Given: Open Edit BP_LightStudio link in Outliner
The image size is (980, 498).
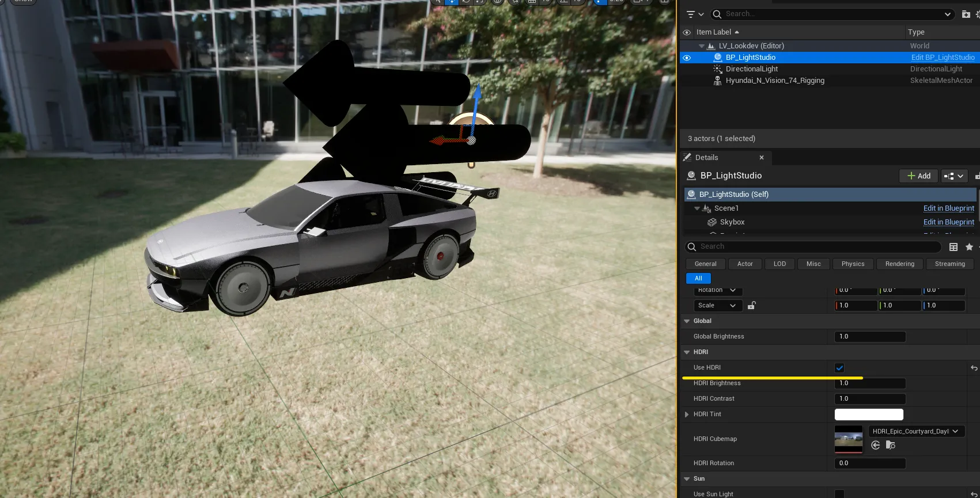Looking at the screenshot, I should [x=943, y=58].
